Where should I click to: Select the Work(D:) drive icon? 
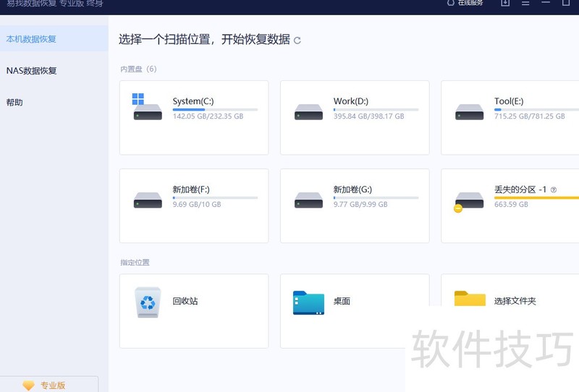(308, 111)
